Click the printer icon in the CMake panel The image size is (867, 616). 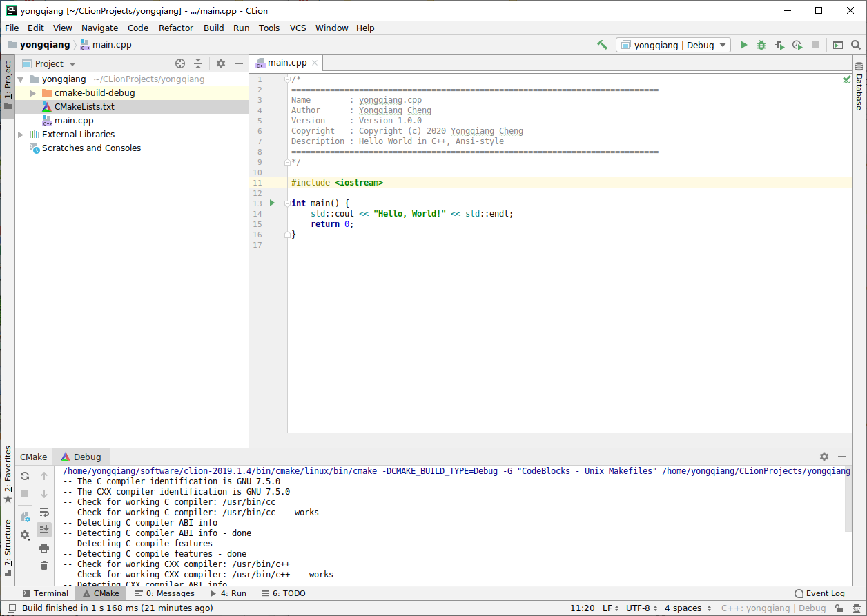[x=44, y=547]
